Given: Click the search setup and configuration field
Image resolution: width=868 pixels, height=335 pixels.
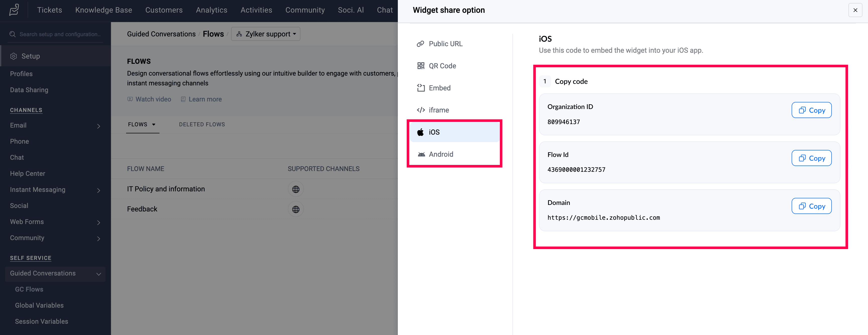Looking at the screenshot, I should coord(60,34).
